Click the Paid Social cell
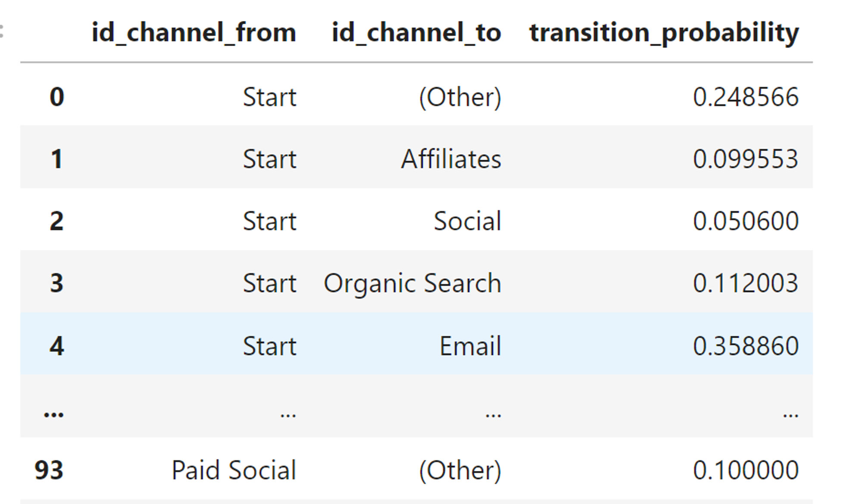This screenshot has height=504, width=862. tap(234, 470)
